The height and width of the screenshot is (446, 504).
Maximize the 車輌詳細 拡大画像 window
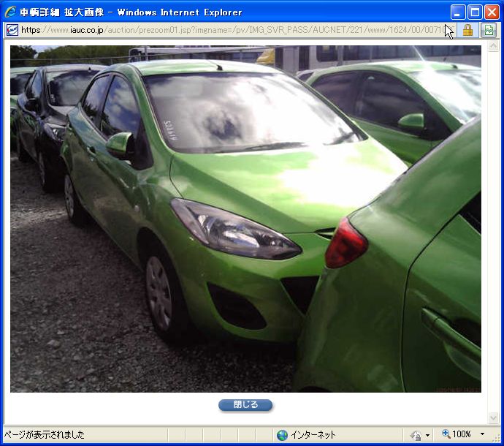[475, 12]
